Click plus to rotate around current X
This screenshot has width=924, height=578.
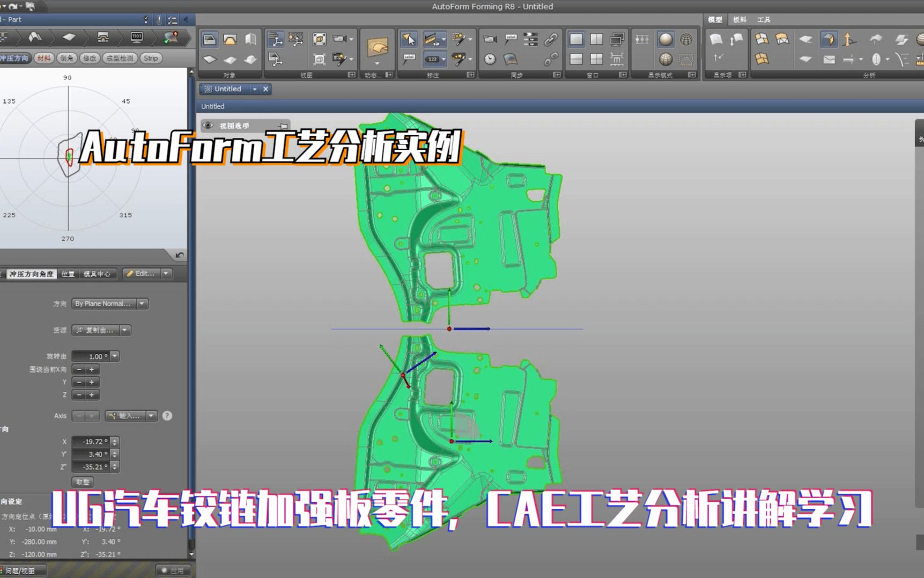92,369
